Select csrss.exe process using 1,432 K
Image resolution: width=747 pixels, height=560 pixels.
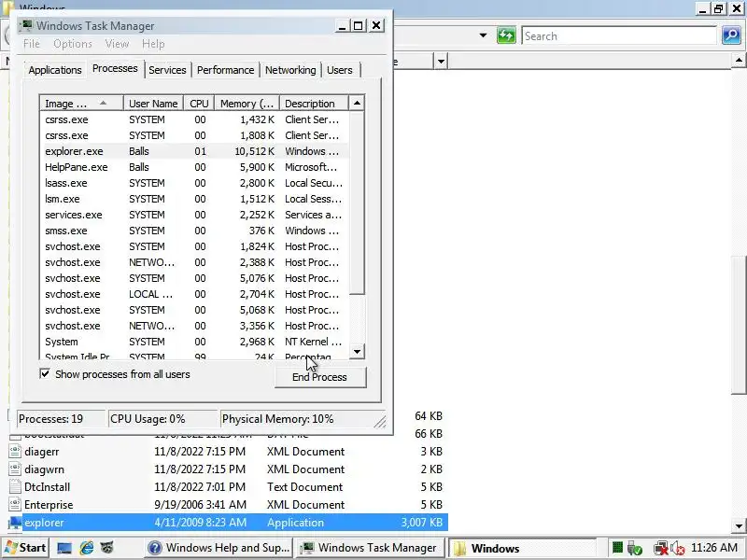pyautogui.click(x=194, y=119)
